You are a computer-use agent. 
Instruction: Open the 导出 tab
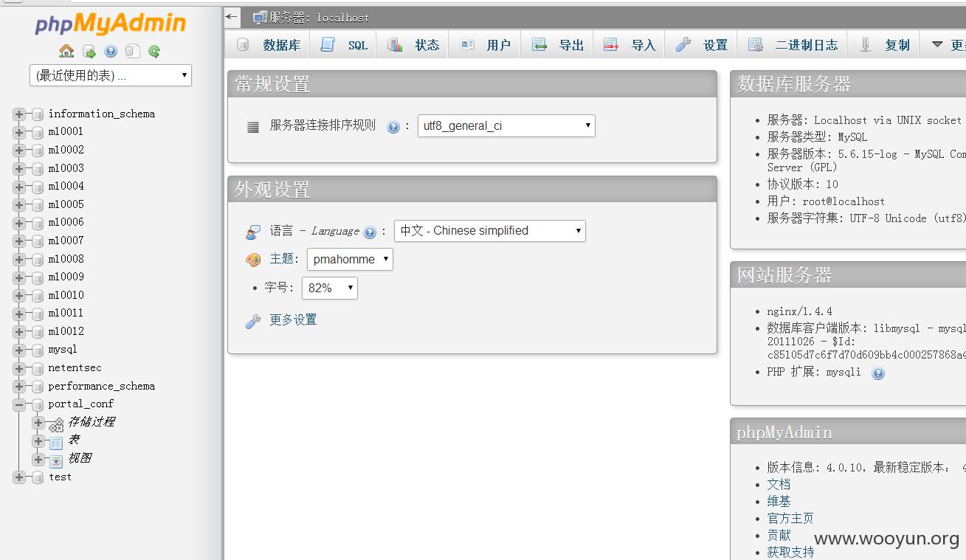click(x=558, y=45)
